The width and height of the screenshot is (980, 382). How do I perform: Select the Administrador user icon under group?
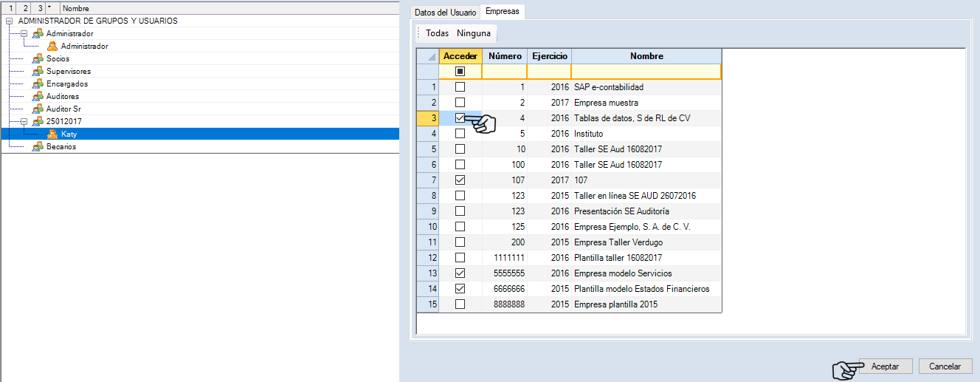point(52,46)
